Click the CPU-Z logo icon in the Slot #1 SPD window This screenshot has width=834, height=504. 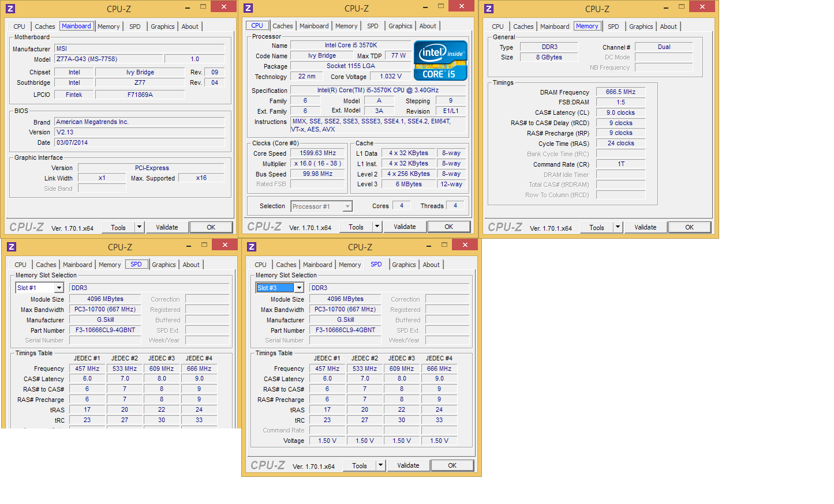(x=12, y=247)
